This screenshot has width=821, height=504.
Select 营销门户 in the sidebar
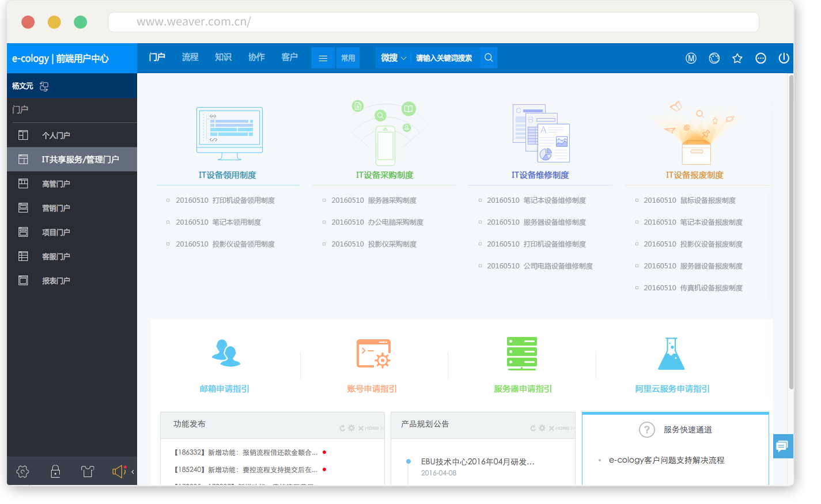[56, 208]
